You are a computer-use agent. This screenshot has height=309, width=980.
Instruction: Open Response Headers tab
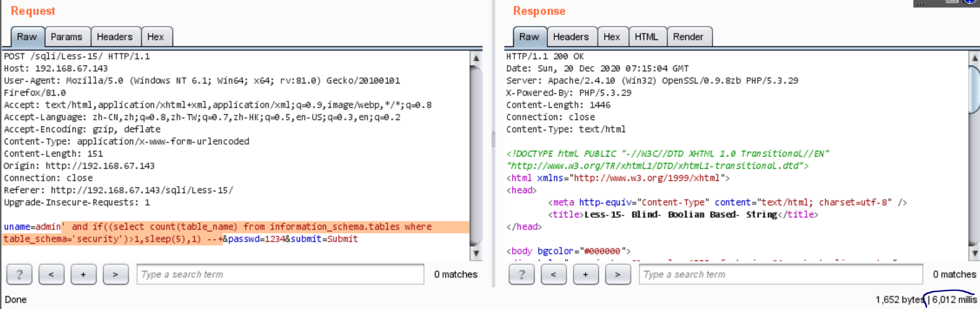pos(571,37)
